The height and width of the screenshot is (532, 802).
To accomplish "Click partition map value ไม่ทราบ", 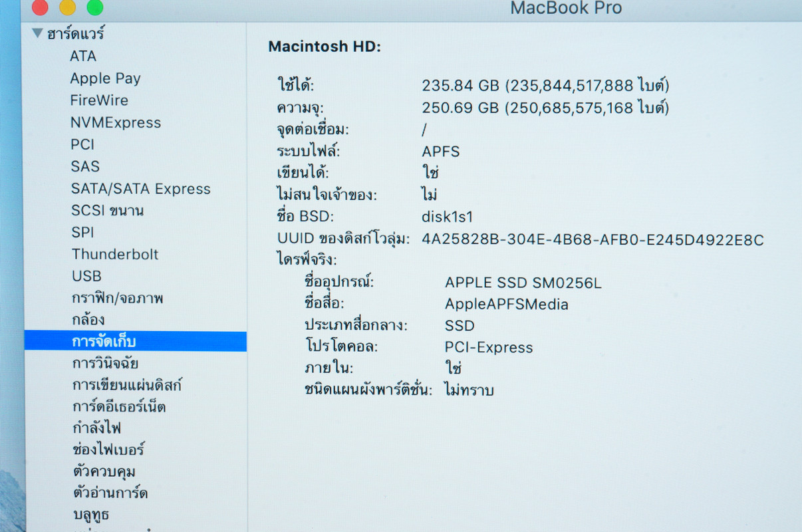I will click(x=469, y=390).
